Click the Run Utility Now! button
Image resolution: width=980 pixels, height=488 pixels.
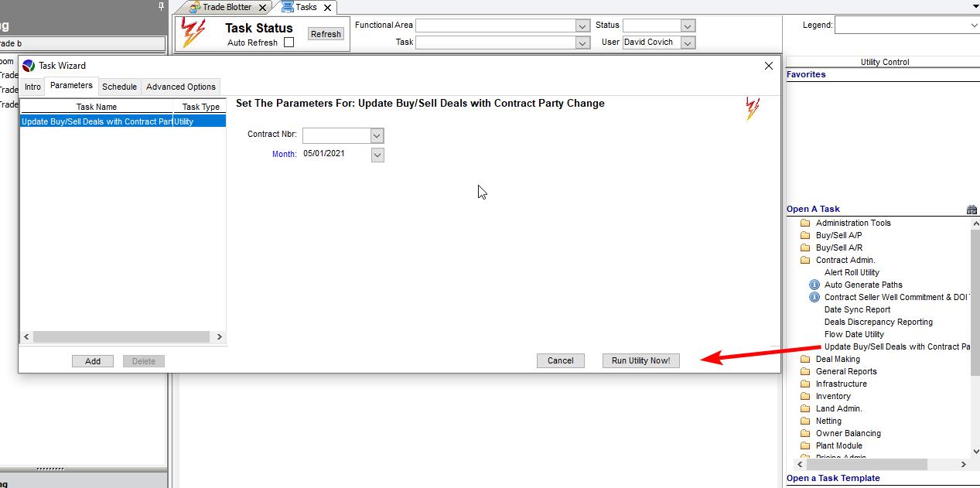[x=640, y=360]
